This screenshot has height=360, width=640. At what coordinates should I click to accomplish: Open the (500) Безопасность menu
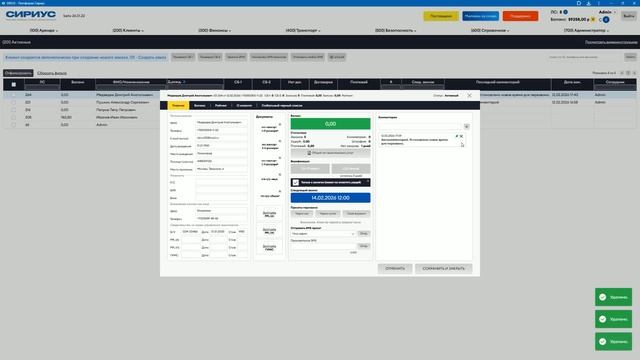pos(396,30)
